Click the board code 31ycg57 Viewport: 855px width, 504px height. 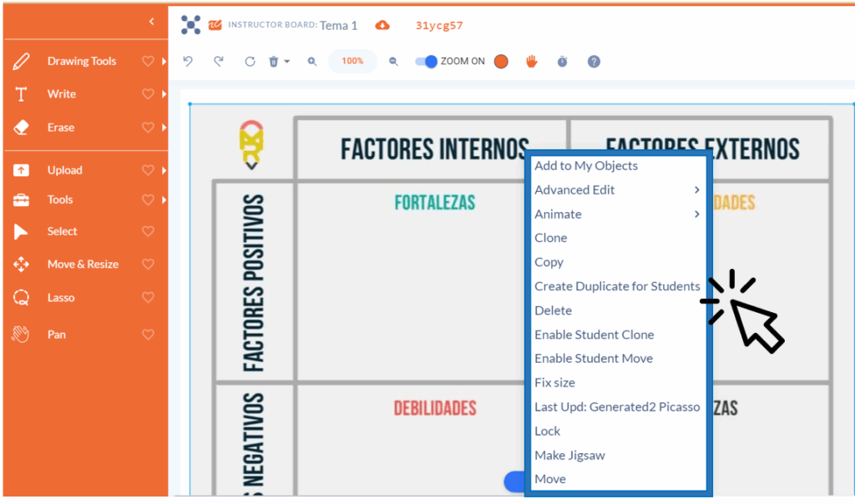[x=439, y=25]
